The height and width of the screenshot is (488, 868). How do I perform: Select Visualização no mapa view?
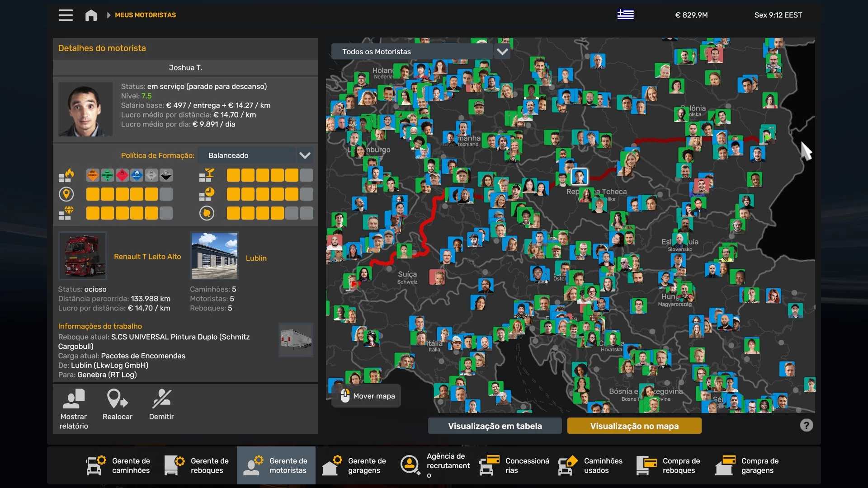coord(634,426)
